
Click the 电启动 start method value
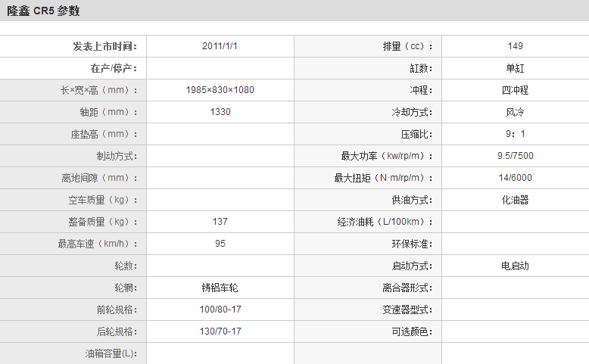pos(515,266)
